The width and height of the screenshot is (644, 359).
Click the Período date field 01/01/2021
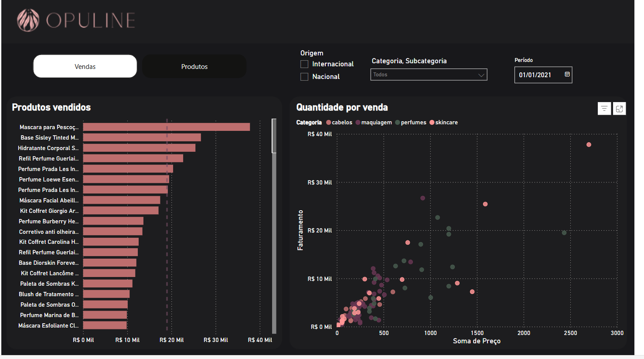tap(543, 75)
